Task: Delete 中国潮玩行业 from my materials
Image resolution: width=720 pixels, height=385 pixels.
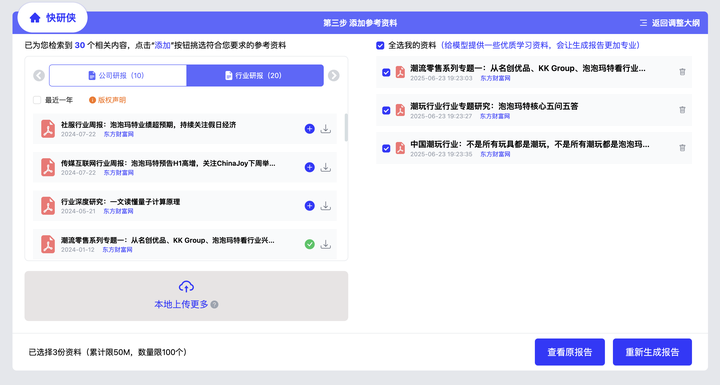Action: point(682,148)
